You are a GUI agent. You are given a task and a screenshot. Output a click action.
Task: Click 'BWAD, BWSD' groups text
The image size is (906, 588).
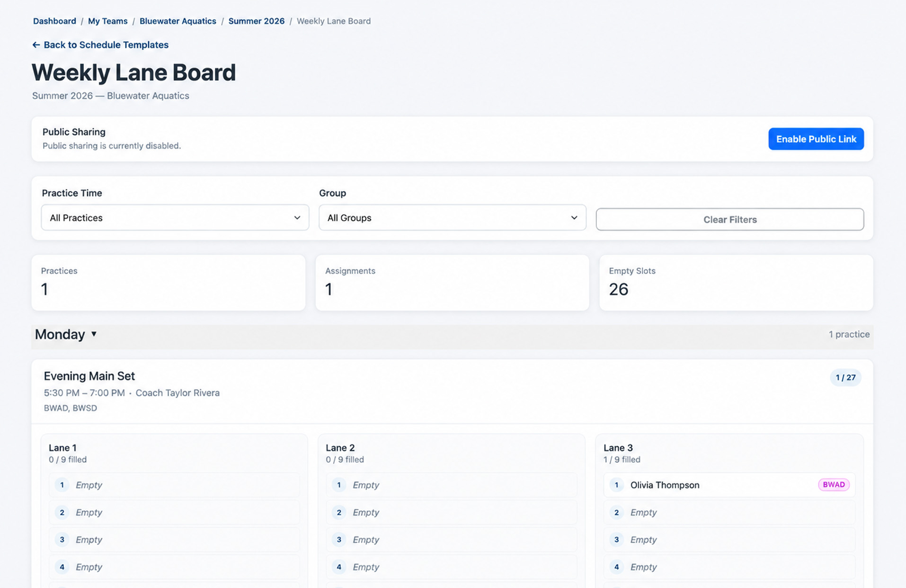coord(71,408)
